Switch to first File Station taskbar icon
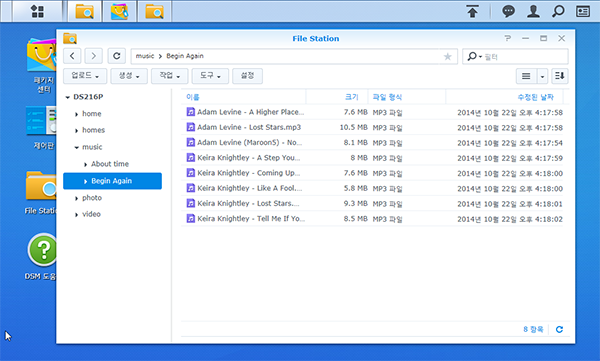600x361 pixels. click(85, 11)
